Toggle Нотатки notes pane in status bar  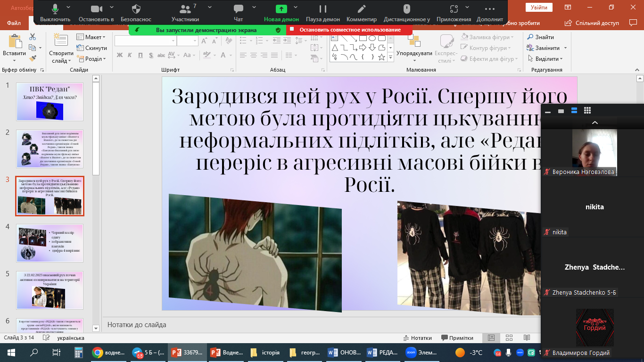418,338
